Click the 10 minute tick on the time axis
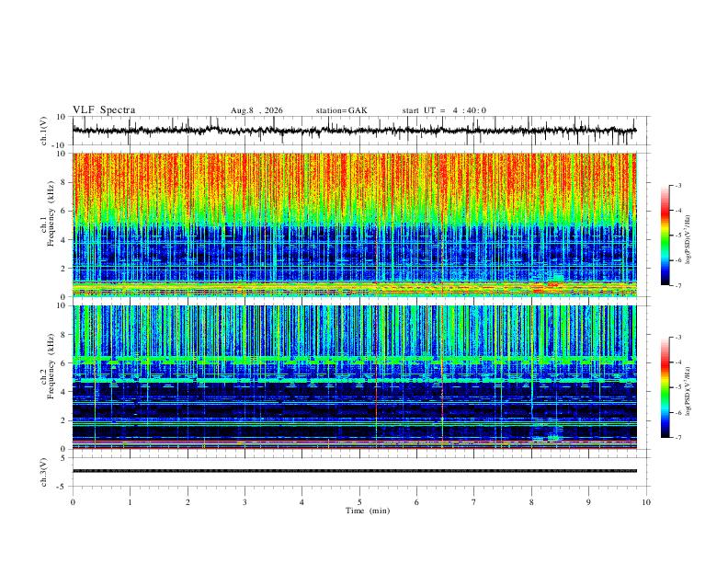 (646, 502)
